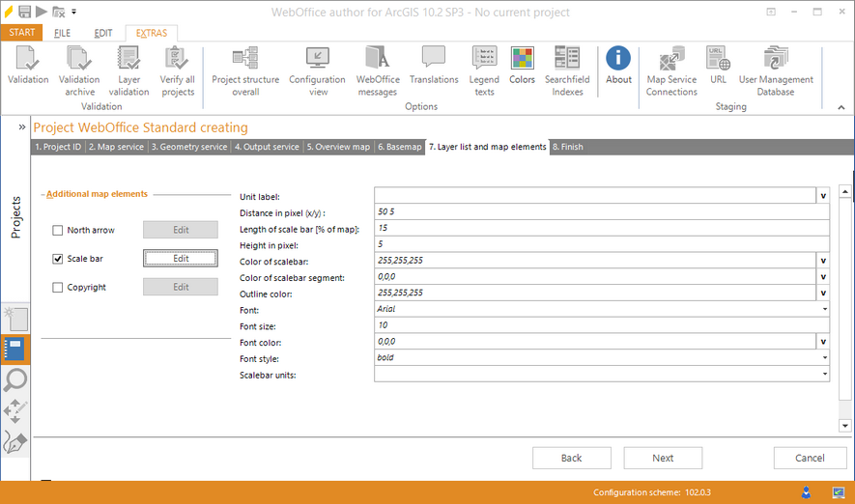Click Verify all projects

(178, 71)
